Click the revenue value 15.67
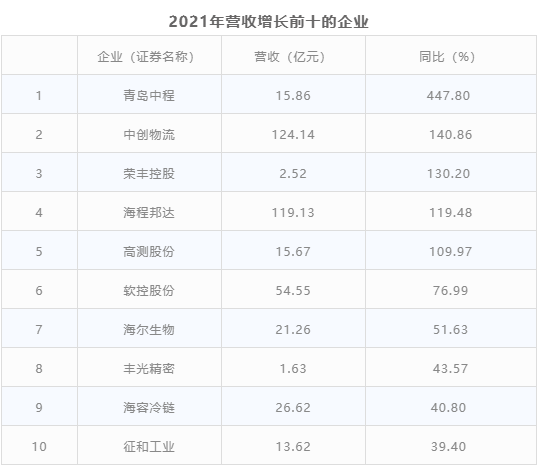Viewport: 538px width, 467px height. pos(293,252)
